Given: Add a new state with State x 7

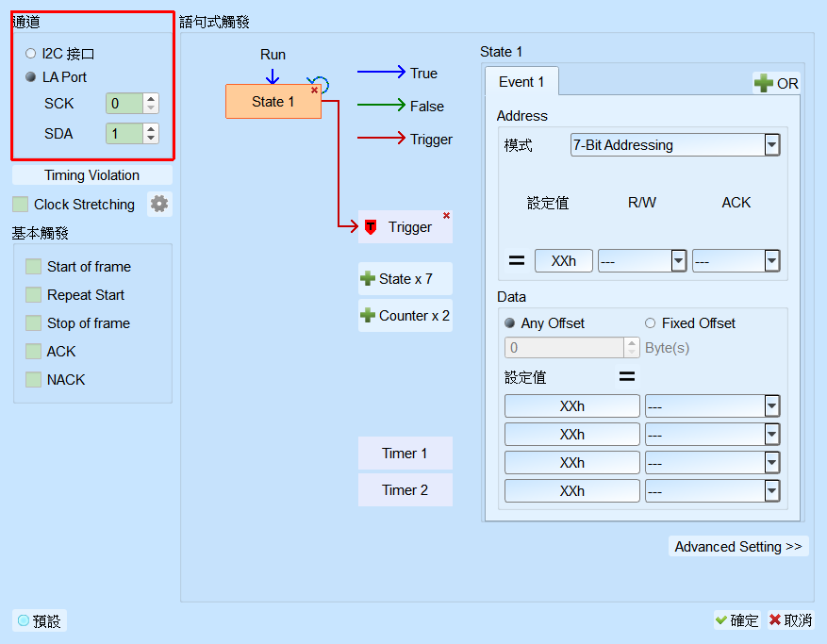Looking at the screenshot, I should pos(405,278).
